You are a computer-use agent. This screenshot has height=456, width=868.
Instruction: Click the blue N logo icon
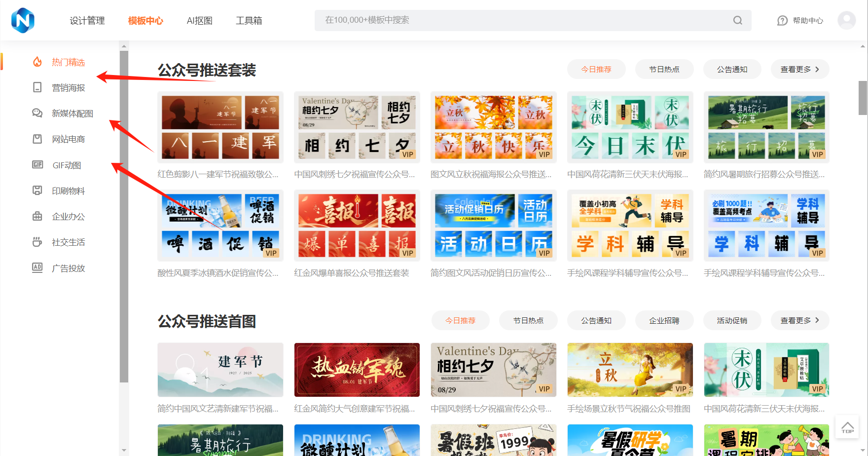(x=23, y=20)
